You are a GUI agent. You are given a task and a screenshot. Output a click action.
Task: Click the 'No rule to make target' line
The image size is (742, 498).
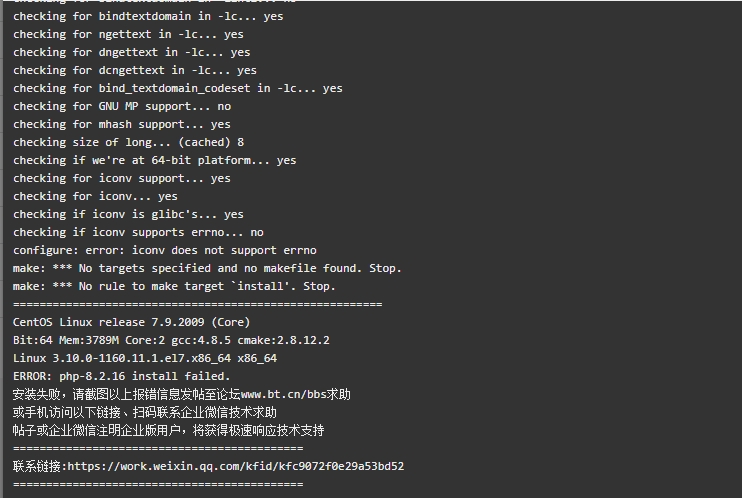174,286
